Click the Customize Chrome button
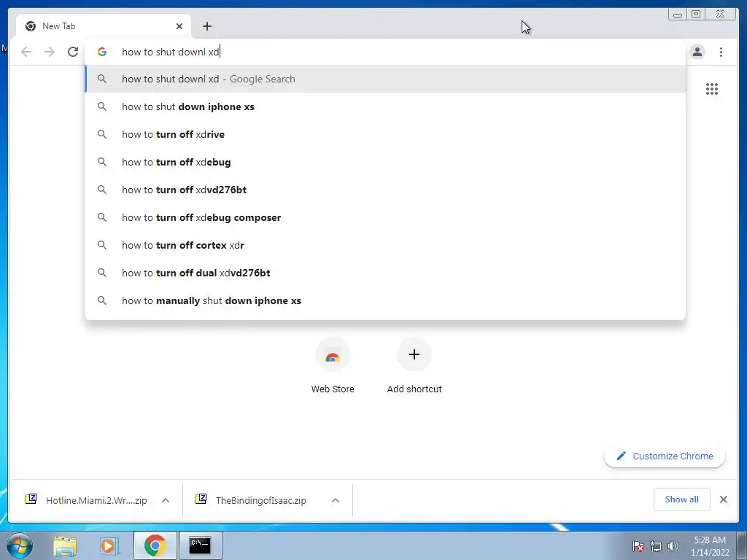The image size is (747, 560). coord(665,456)
